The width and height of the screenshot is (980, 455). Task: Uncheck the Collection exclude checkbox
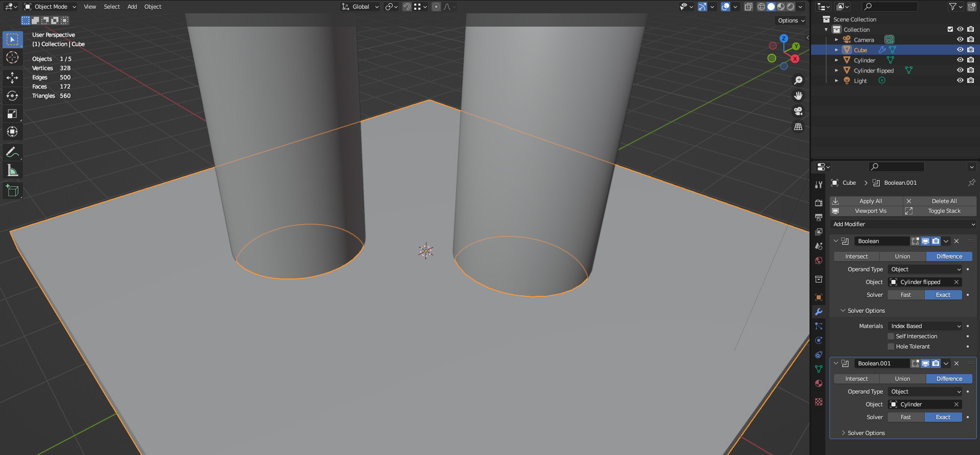click(950, 29)
